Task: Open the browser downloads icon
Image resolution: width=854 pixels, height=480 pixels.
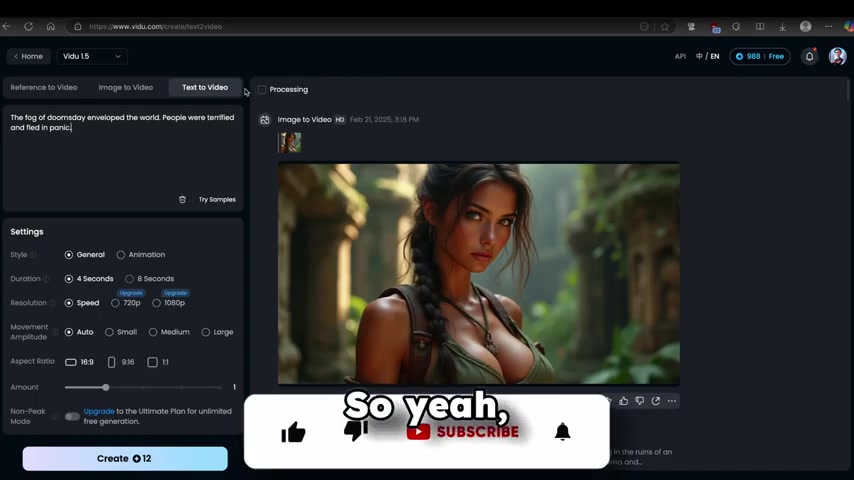Action: coord(782,26)
